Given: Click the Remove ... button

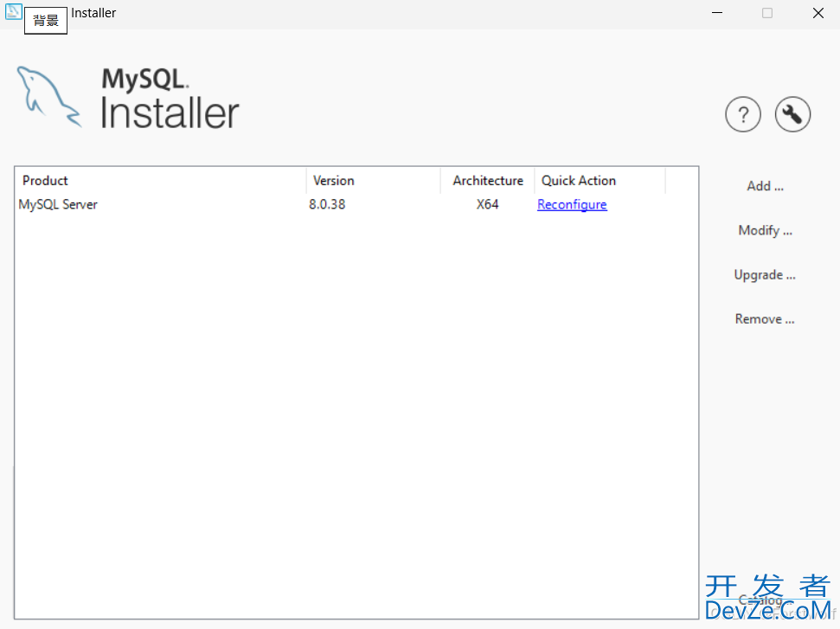Looking at the screenshot, I should click(765, 319).
